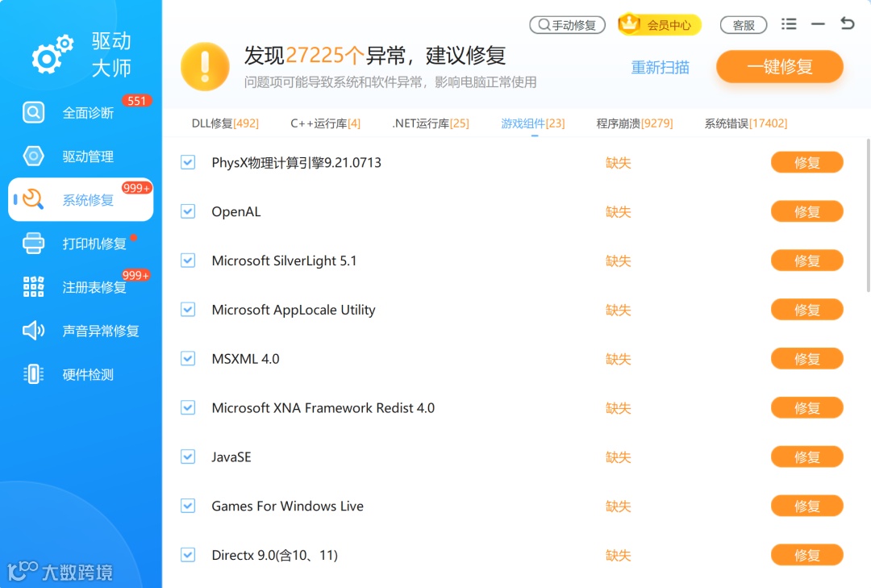
Task: Click 修复 button for MSXML 4.0
Action: coord(807,358)
